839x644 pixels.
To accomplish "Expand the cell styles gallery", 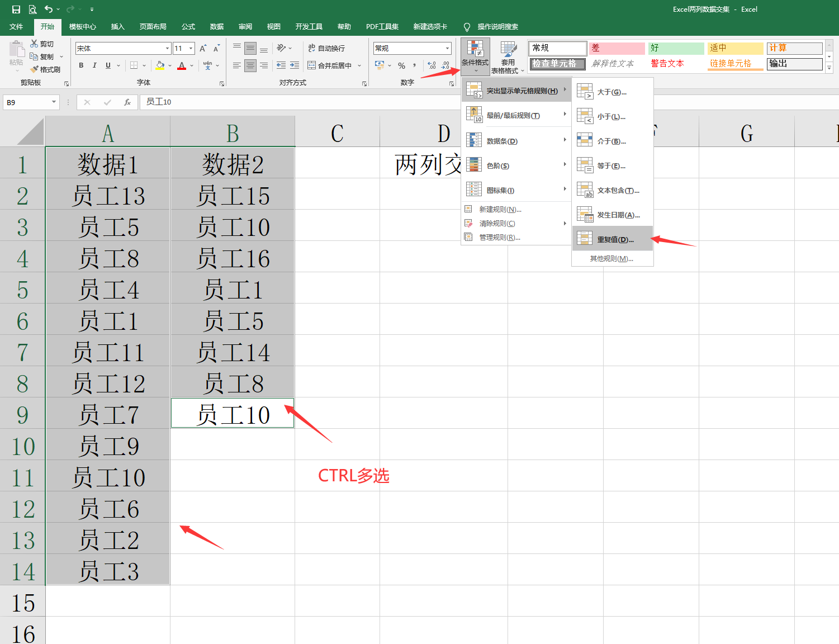I will [829, 68].
